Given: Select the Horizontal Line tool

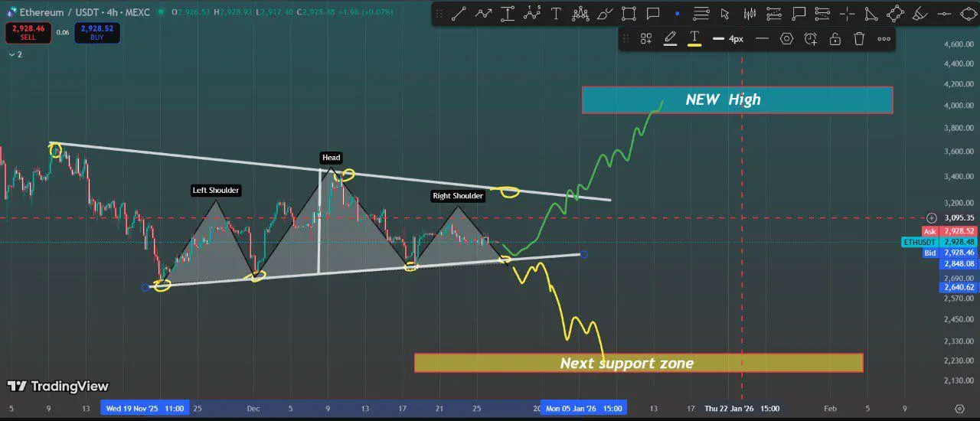Looking at the screenshot, I should tap(945, 14).
